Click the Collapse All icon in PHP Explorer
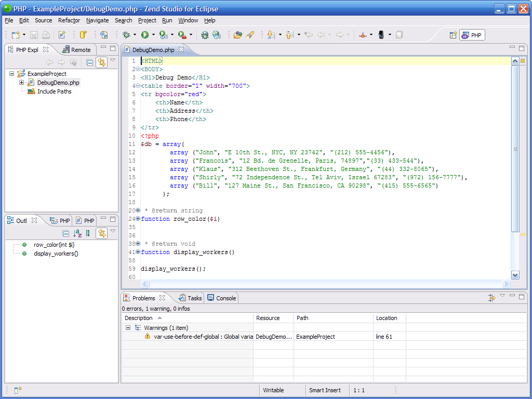 pyautogui.click(x=89, y=62)
